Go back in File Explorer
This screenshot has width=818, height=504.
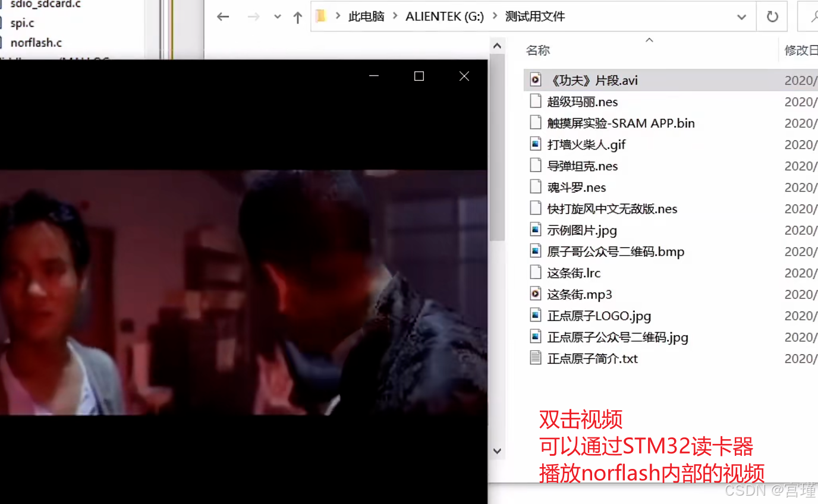223,17
